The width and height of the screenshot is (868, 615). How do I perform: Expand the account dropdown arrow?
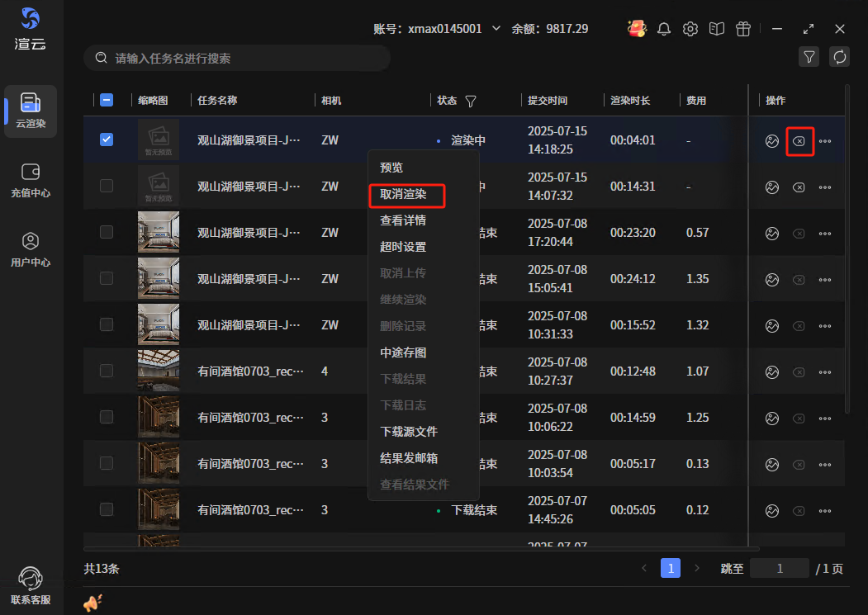coord(496,29)
